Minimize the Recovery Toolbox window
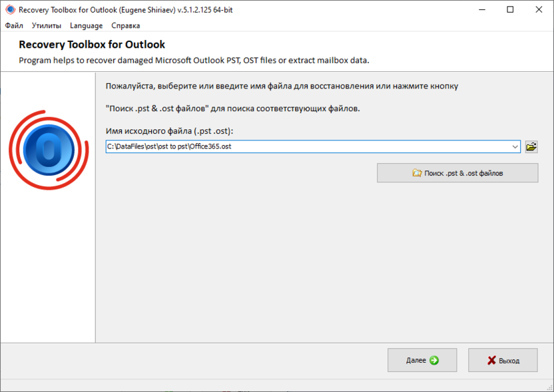 [x=481, y=9]
